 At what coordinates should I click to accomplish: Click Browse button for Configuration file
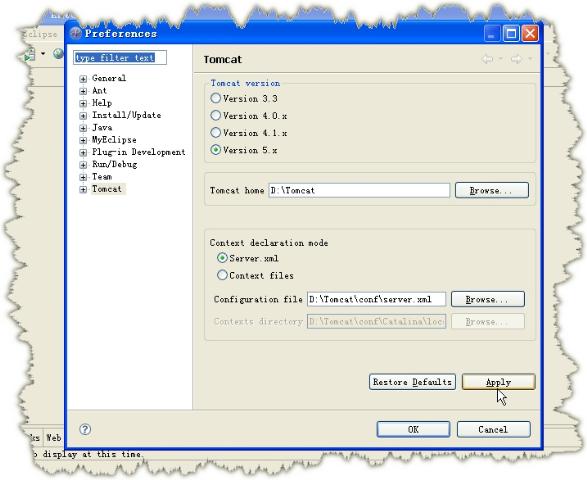pyautogui.click(x=488, y=299)
